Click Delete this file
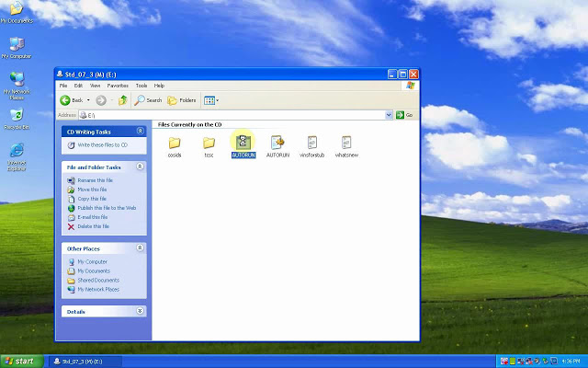This screenshot has width=588, height=368. pyautogui.click(x=93, y=226)
